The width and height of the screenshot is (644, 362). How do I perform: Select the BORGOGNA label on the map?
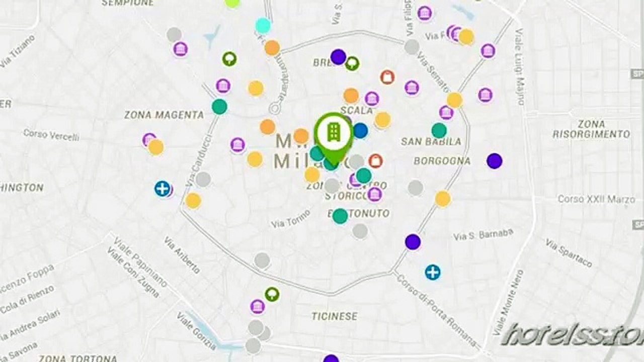click(442, 161)
